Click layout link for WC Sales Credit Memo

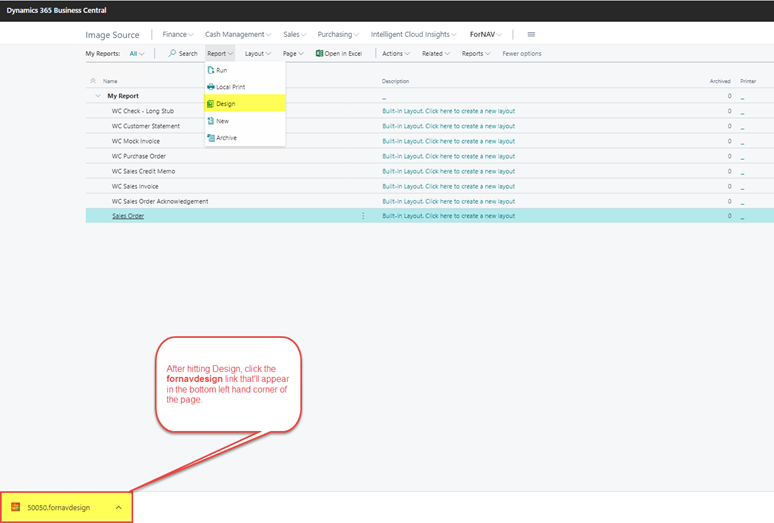[x=448, y=171]
